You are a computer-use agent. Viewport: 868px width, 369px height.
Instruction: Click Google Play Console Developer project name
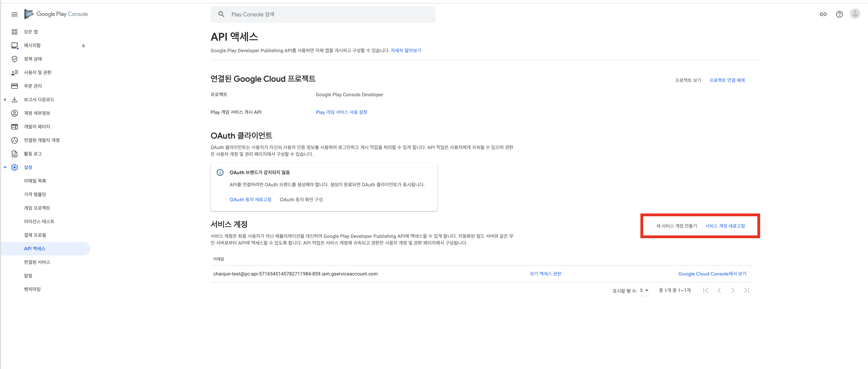click(x=349, y=95)
